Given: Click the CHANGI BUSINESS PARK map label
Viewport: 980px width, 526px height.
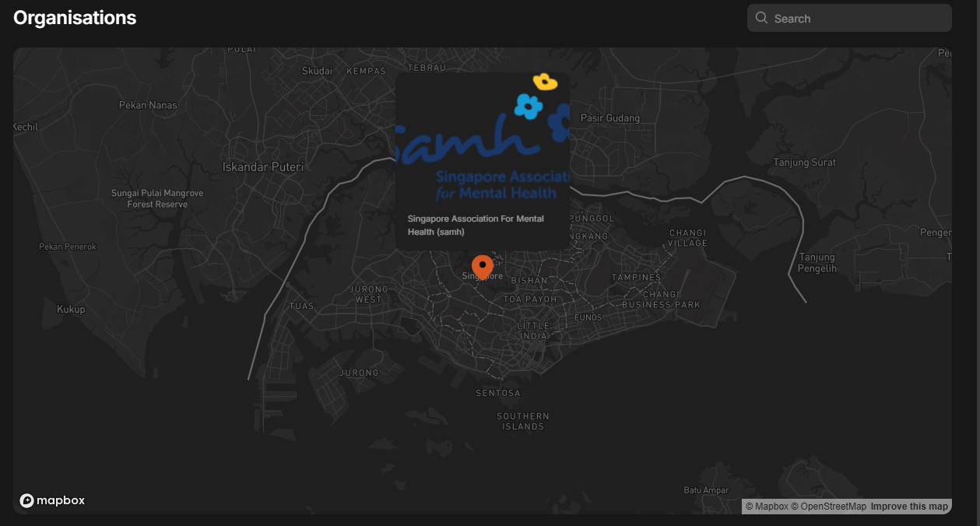Looking at the screenshot, I should click(x=661, y=300).
